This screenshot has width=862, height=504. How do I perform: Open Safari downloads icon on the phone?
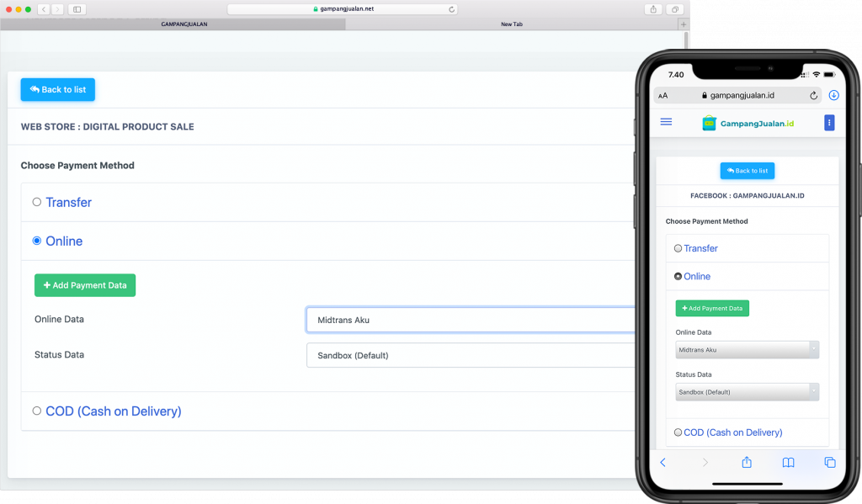[x=833, y=96]
